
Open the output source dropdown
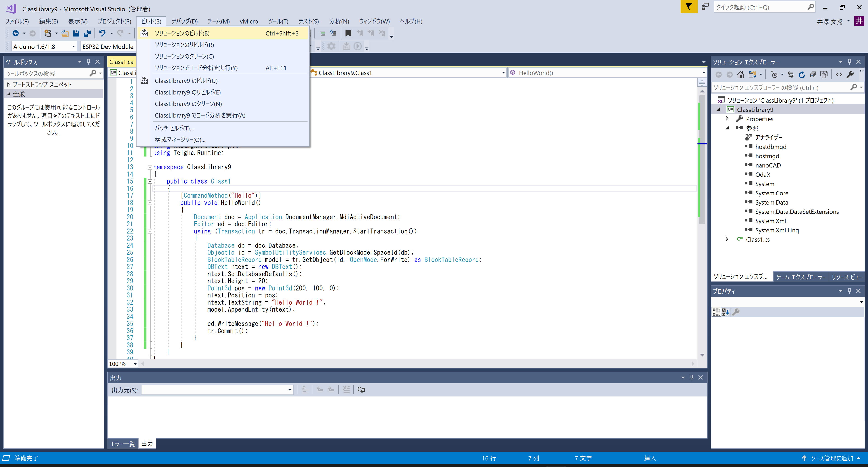290,390
